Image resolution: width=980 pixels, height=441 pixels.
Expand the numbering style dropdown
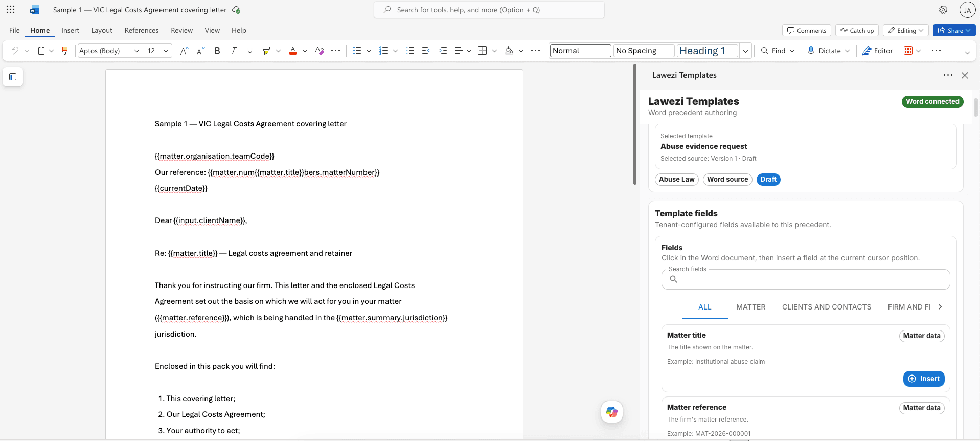395,51
